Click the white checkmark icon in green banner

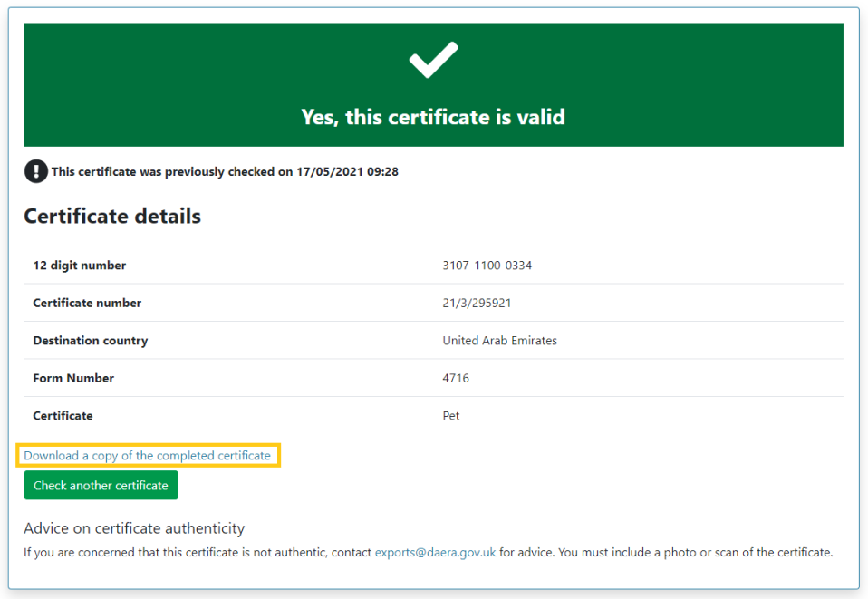[433, 62]
